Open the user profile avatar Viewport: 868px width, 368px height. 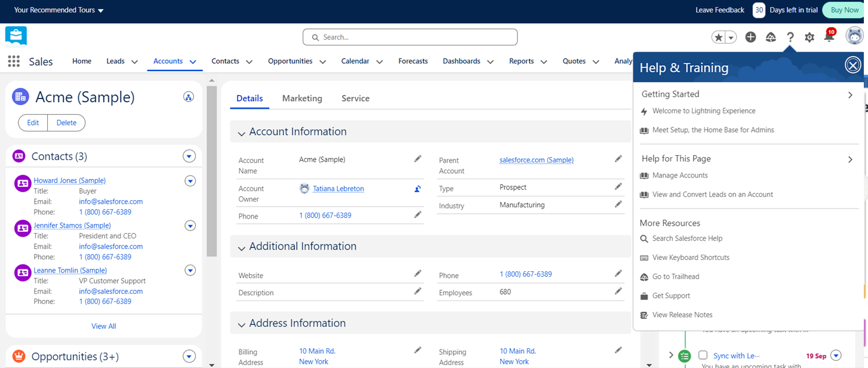click(x=854, y=37)
